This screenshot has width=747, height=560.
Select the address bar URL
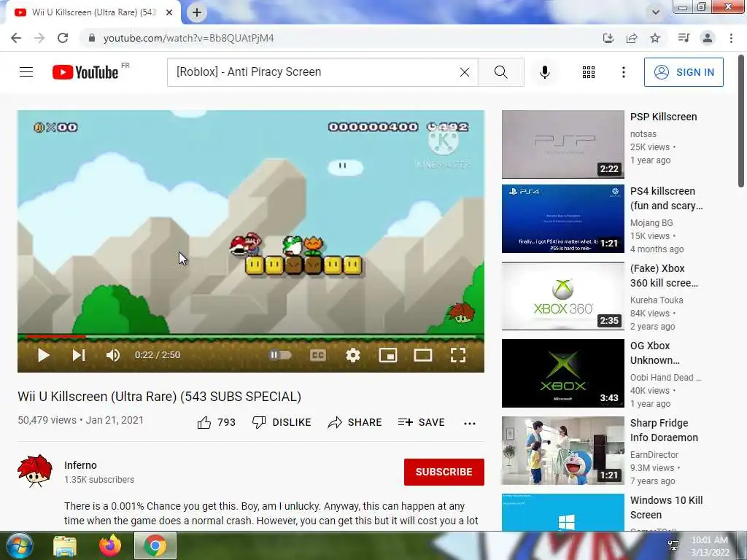click(x=189, y=38)
